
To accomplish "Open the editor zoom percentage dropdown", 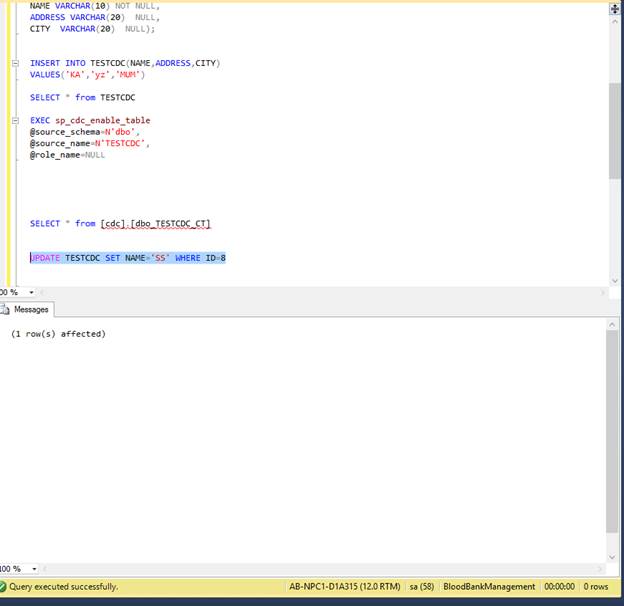I will 31,292.
